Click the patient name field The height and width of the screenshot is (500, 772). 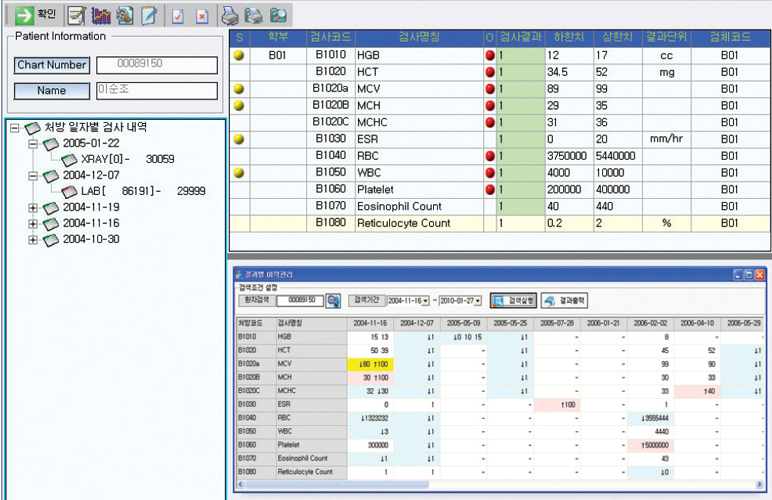[x=157, y=91]
